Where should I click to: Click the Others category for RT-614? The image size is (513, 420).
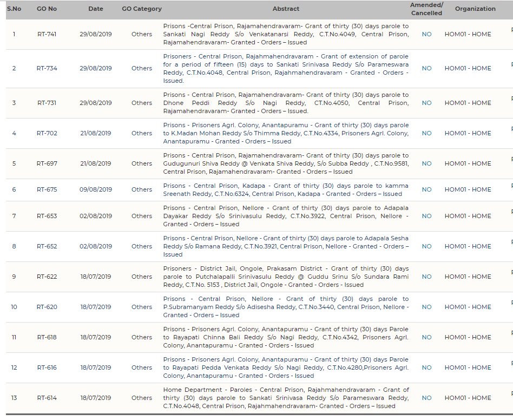pos(142,398)
